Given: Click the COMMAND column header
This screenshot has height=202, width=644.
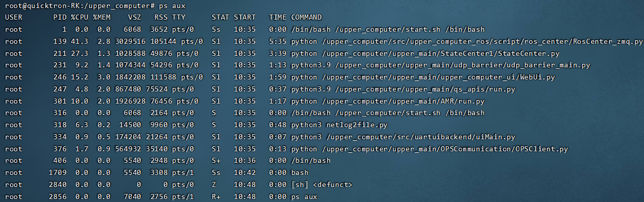Looking at the screenshot, I should coord(306,18).
